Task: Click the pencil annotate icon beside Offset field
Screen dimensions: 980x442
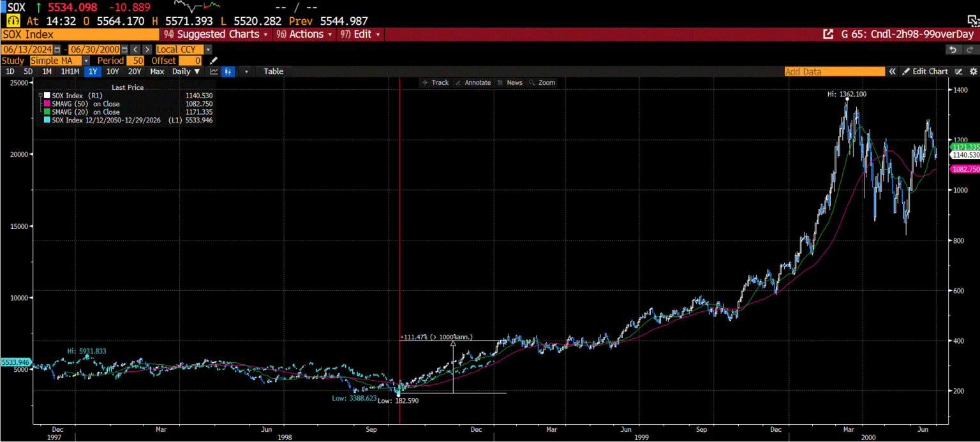Action: (213, 60)
